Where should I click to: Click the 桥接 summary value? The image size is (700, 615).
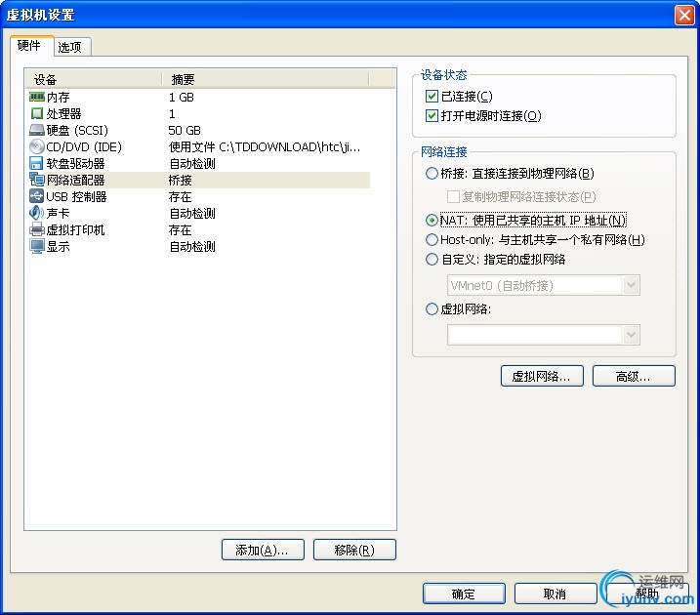pyautogui.click(x=180, y=180)
